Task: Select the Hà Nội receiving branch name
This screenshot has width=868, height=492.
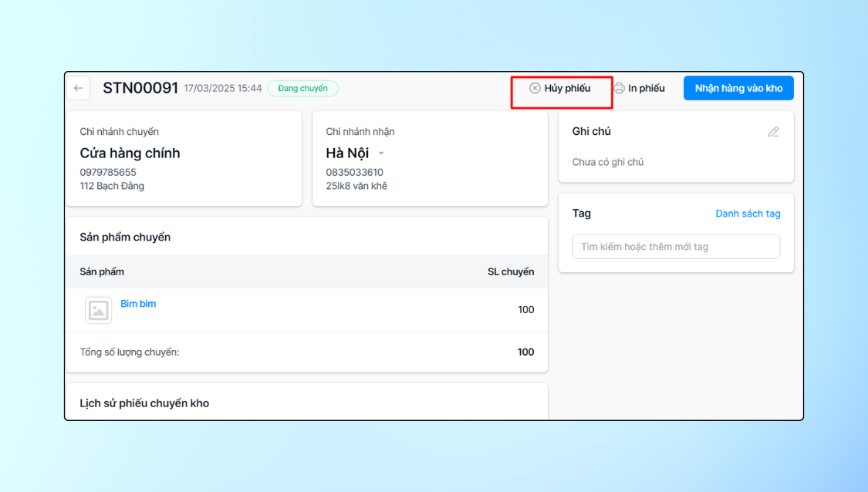Action: click(347, 153)
